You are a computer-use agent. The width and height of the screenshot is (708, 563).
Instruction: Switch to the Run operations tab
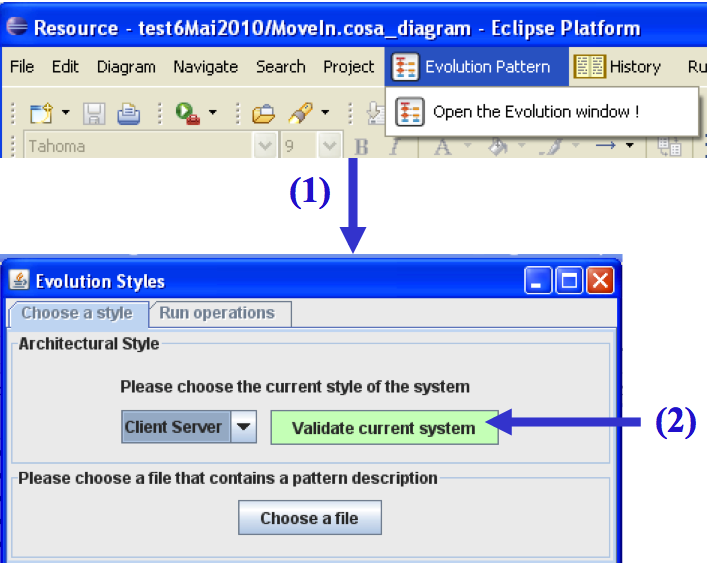216,313
